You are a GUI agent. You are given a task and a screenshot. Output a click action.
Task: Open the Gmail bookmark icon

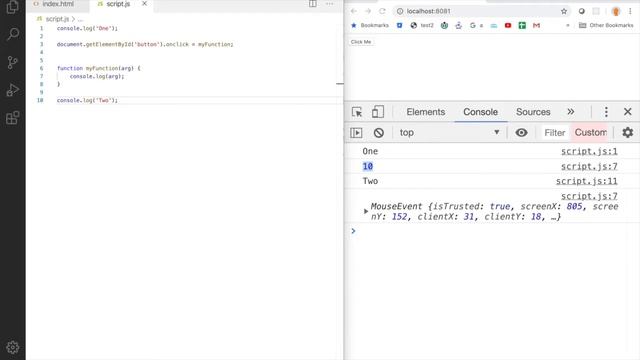536,25
